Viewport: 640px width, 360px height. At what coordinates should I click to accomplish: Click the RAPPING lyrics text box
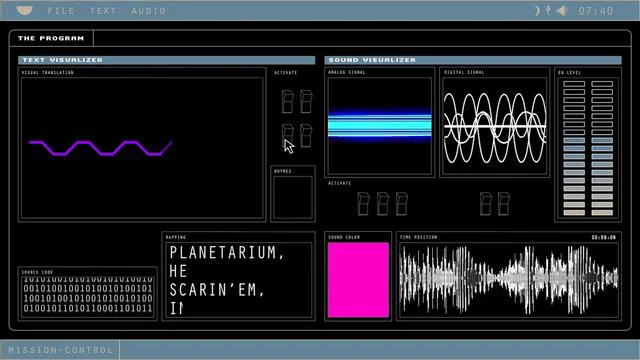tap(239, 280)
